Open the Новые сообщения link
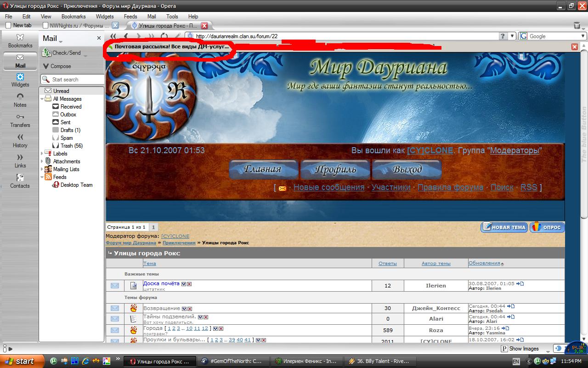This screenshot has width=588, height=368. (x=329, y=187)
